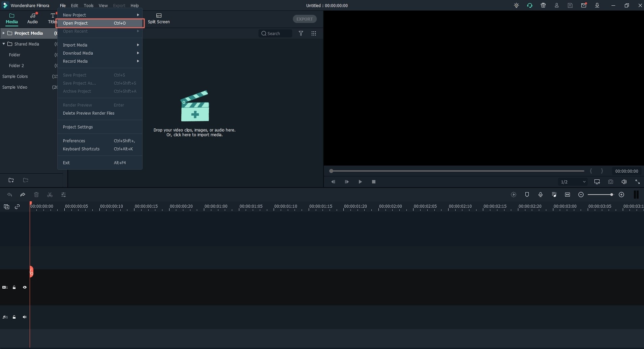
Task: Click the scissors split icon
Action: [50, 195]
